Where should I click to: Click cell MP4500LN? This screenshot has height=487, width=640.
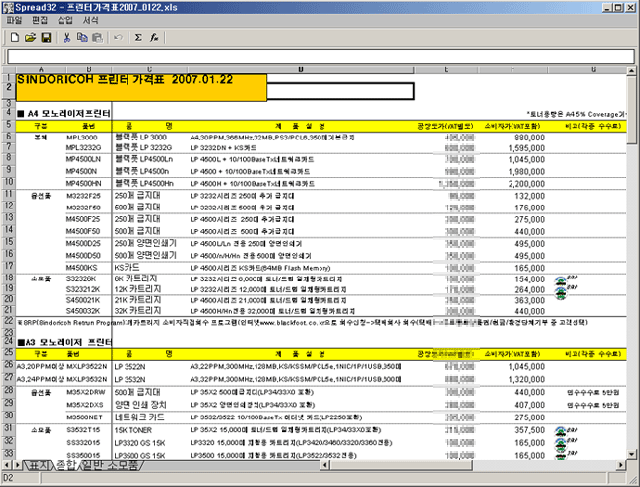83,159
